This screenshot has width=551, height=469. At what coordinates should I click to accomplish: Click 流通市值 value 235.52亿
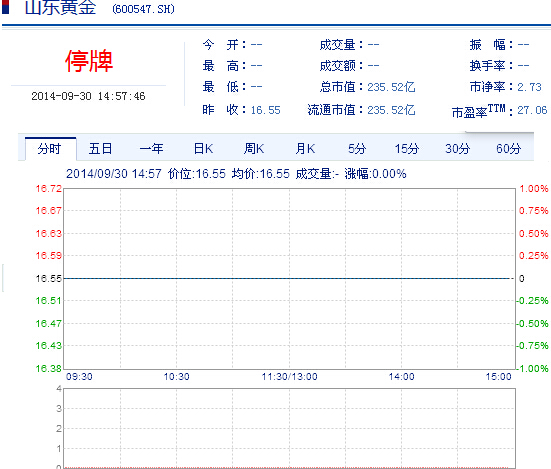(x=391, y=110)
